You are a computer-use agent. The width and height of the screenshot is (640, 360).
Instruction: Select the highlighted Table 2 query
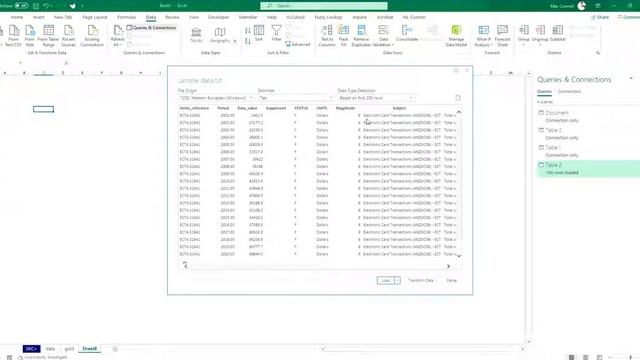click(x=588, y=169)
